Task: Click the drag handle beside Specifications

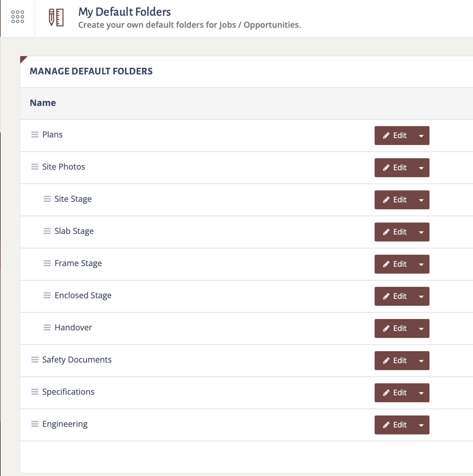Action: 35,392
